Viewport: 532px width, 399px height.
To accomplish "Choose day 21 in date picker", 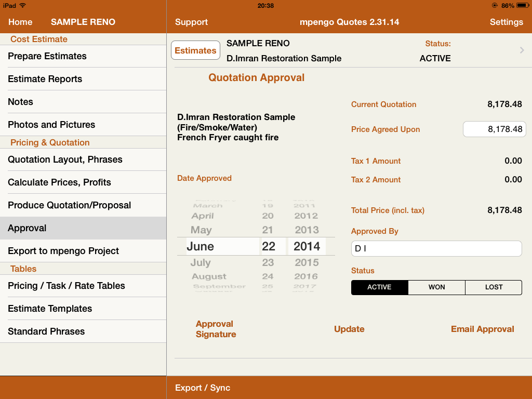I will click(x=268, y=230).
